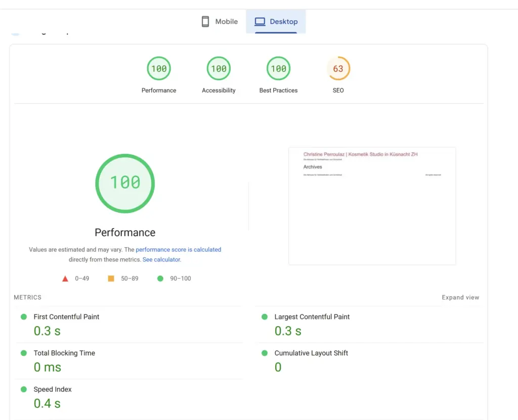Click the orange square 50–89 legend icon
518x420 pixels.
tap(111, 278)
